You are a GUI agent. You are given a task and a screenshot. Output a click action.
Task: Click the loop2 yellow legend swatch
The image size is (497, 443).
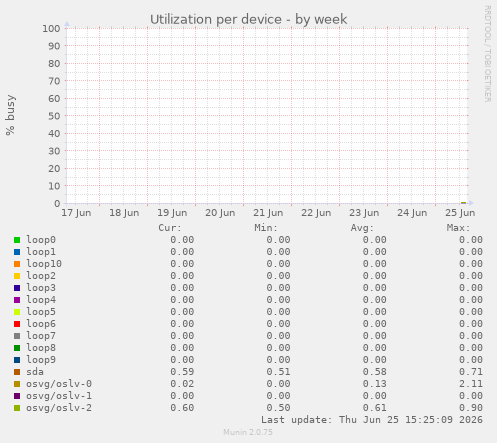coord(17,276)
